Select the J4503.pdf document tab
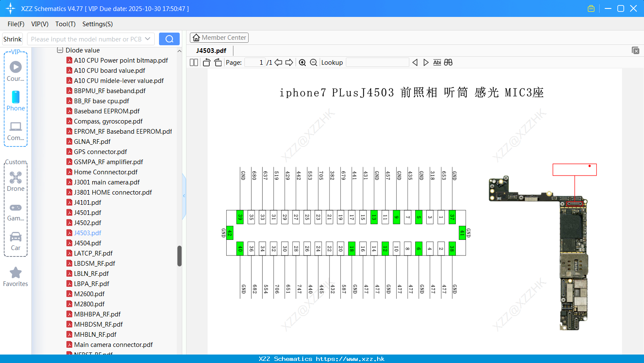Viewport: 644px width, 363px height. click(x=211, y=51)
